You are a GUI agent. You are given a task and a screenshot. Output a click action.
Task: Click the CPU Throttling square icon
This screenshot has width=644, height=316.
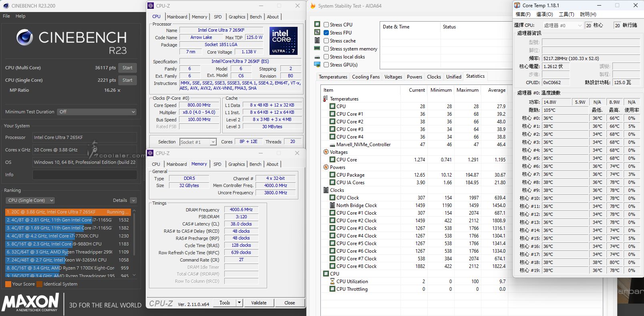tap(332, 289)
